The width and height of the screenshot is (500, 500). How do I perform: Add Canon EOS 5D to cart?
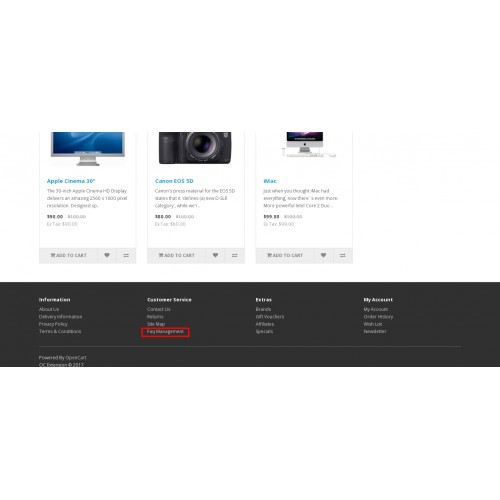(x=176, y=255)
